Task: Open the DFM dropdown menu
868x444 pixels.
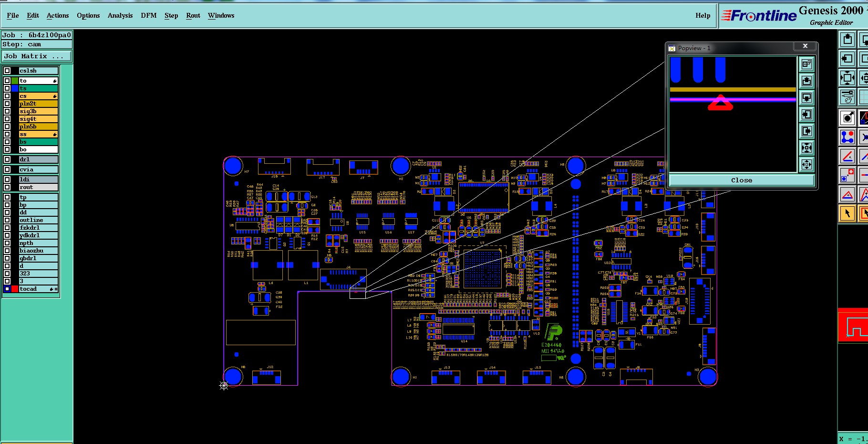Action: coord(149,15)
